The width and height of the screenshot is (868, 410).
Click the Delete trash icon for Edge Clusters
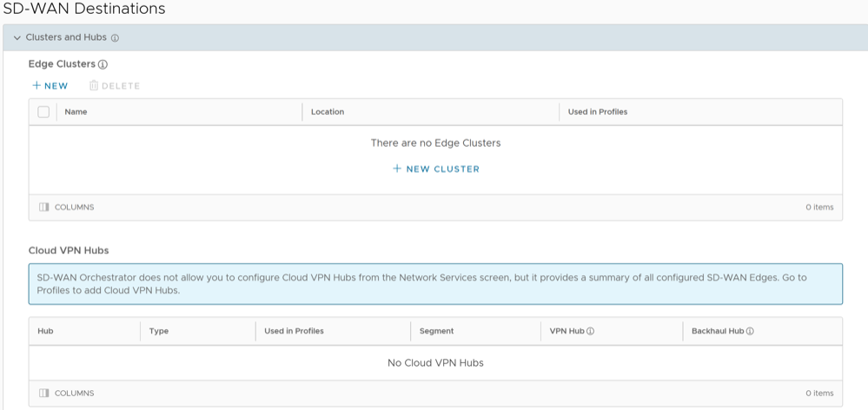94,86
